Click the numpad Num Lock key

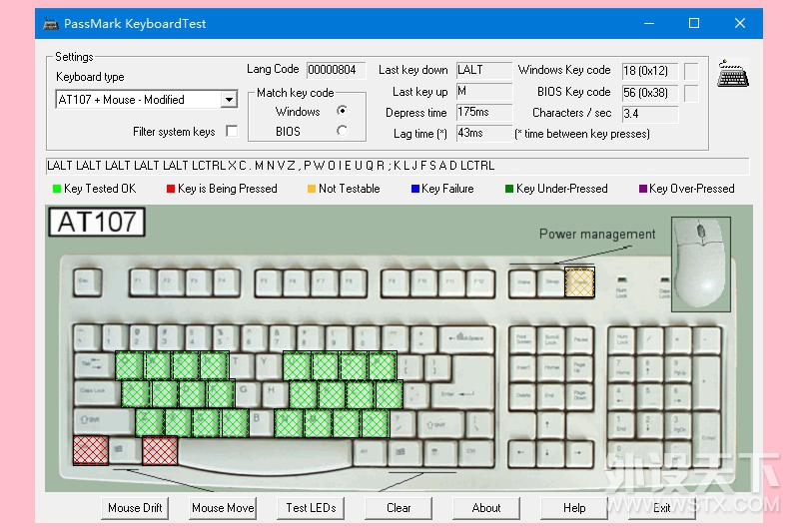(621, 339)
